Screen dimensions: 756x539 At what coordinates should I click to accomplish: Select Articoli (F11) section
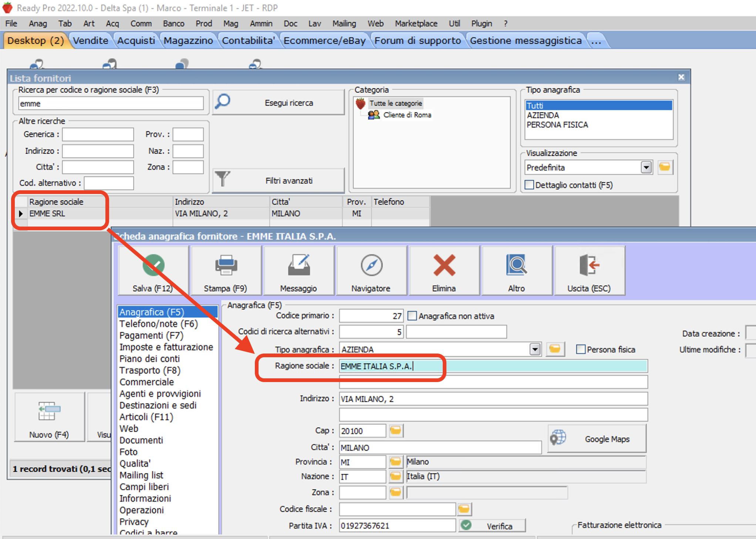[146, 417]
